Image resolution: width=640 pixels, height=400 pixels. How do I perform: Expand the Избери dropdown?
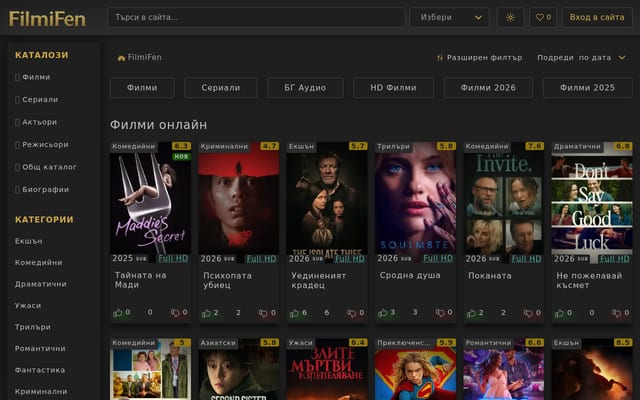pos(449,18)
